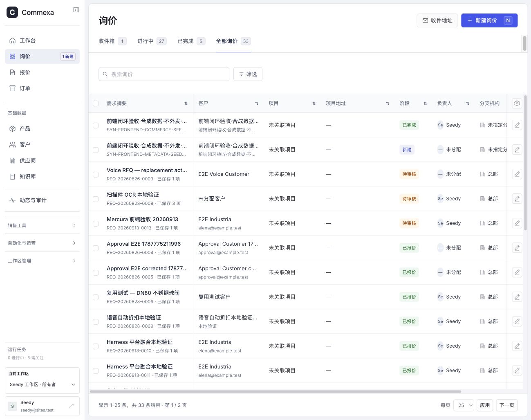The height and width of the screenshot is (420, 531).
Task: Open 产品 base data
Action: tap(42, 129)
